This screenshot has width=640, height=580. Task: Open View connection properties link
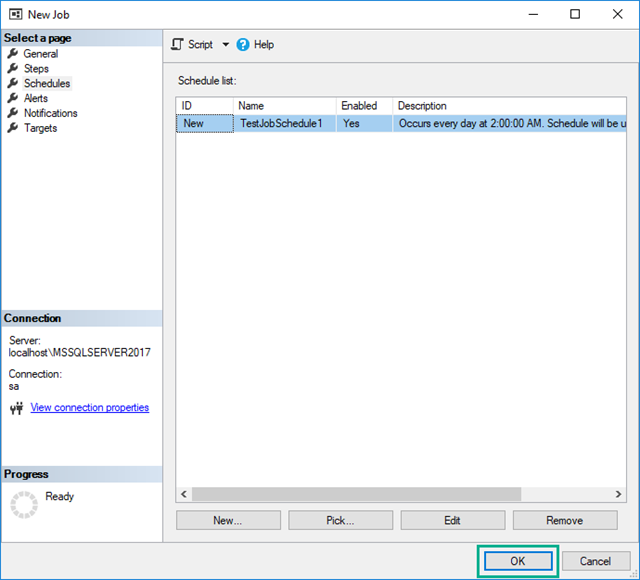click(89, 408)
